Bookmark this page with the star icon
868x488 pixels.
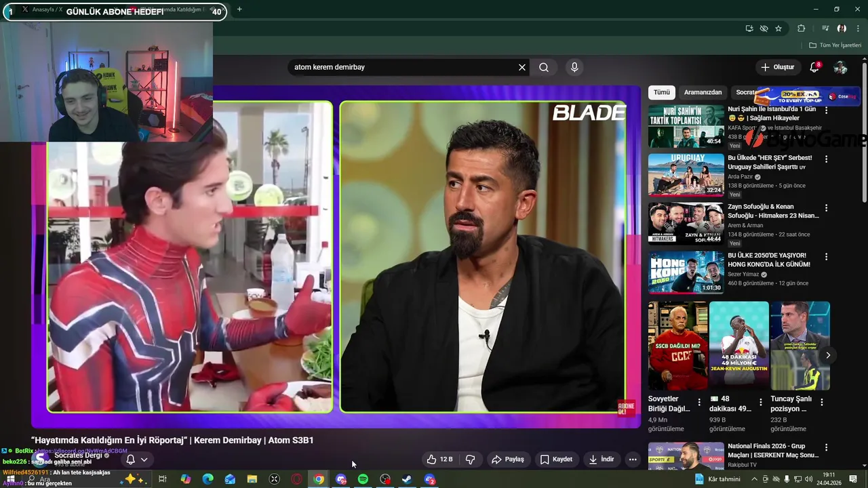click(778, 28)
